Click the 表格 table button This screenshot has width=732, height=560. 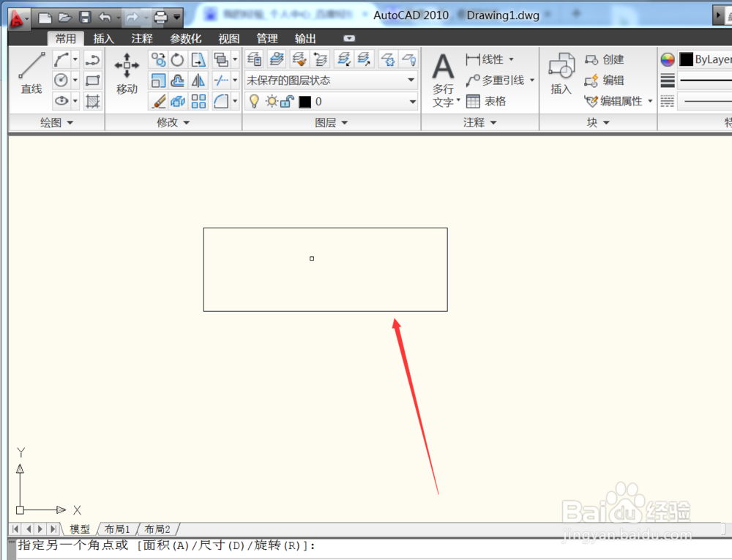[x=487, y=101]
